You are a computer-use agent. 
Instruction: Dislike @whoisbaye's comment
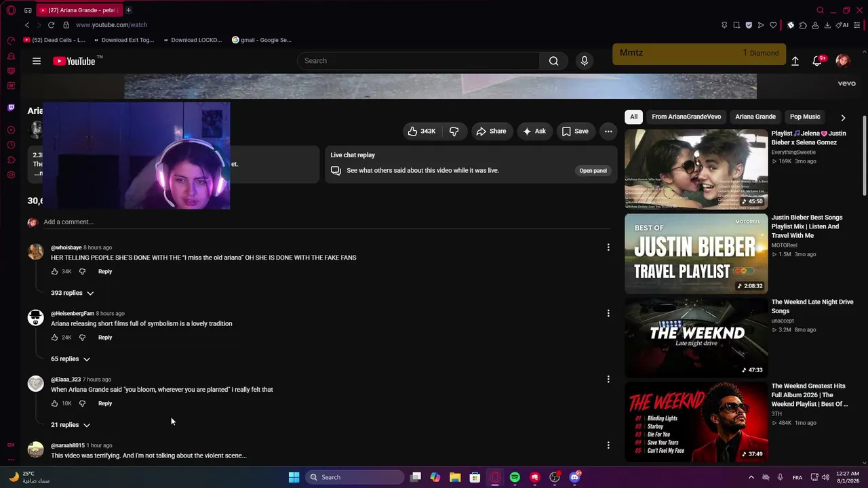tap(82, 272)
